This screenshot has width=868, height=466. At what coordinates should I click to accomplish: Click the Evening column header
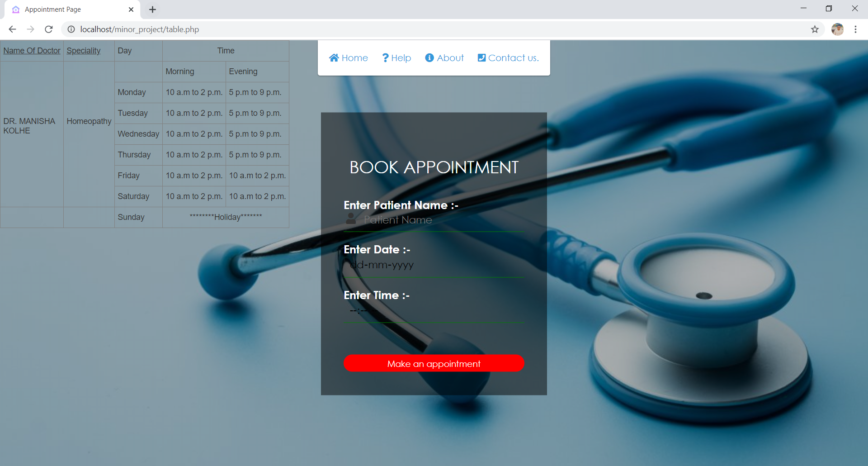(257, 71)
